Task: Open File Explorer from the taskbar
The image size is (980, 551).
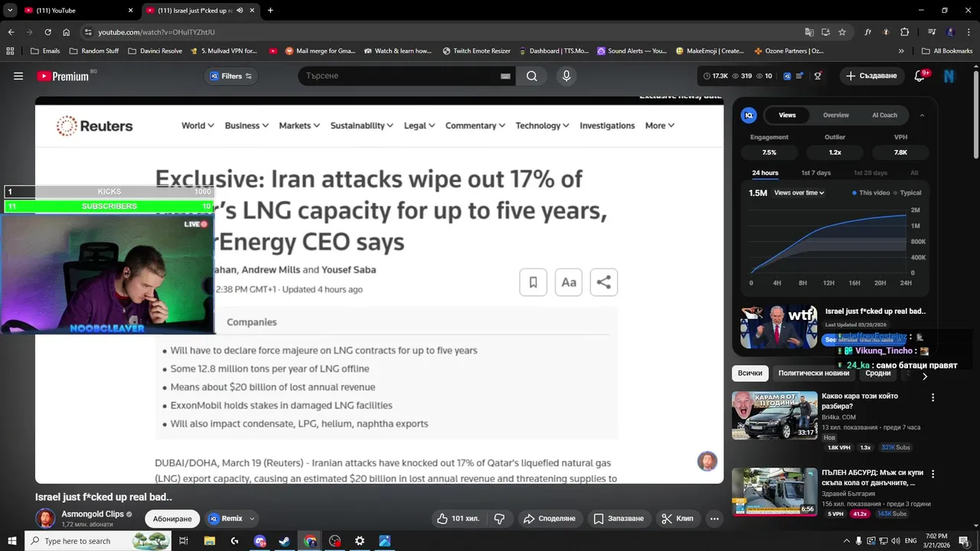Action: (209, 541)
